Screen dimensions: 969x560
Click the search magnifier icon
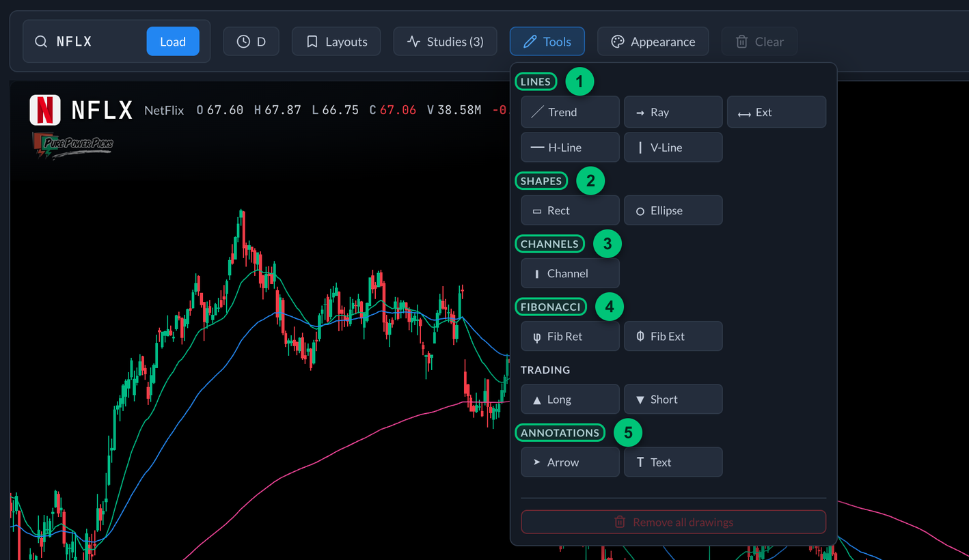41,42
